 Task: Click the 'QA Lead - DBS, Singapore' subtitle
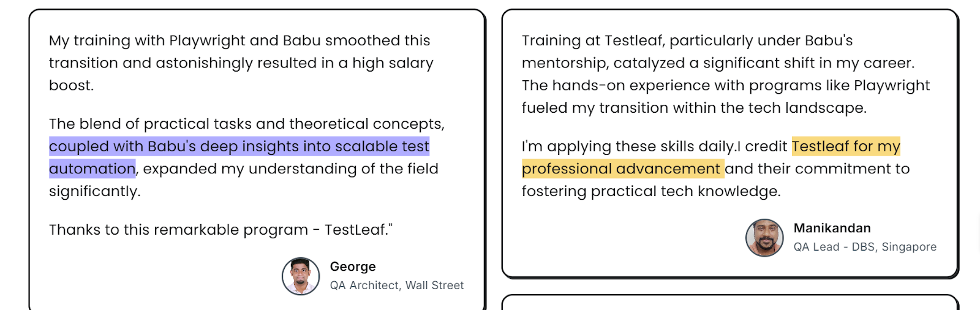point(865,247)
